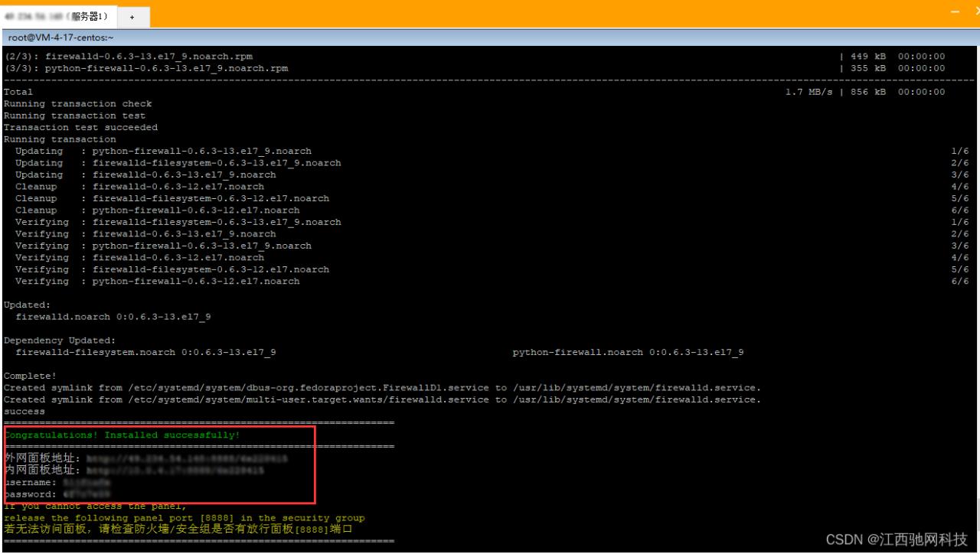
Task: Minimize the terminal window
Action: pos(955,13)
